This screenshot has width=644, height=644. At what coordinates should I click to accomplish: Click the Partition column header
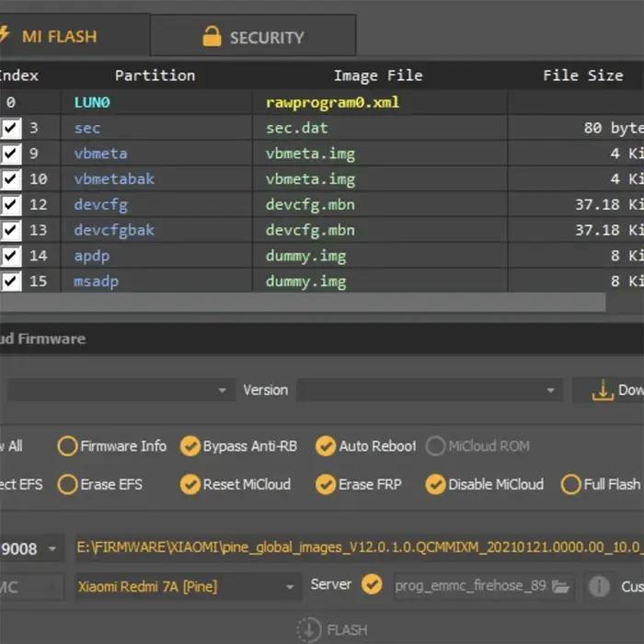pyautogui.click(x=155, y=75)
